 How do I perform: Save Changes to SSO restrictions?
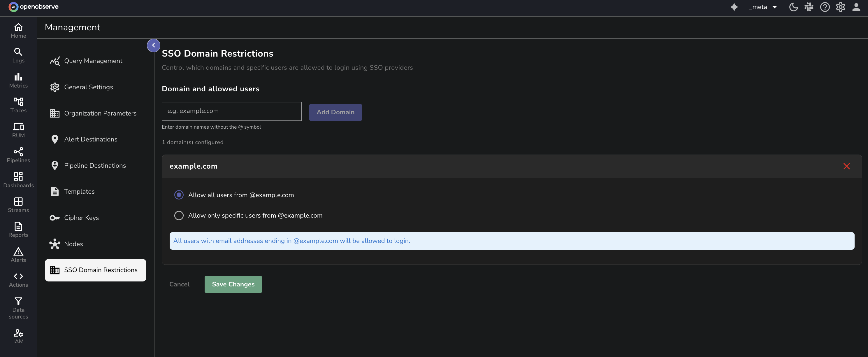(x=233, y=284)
